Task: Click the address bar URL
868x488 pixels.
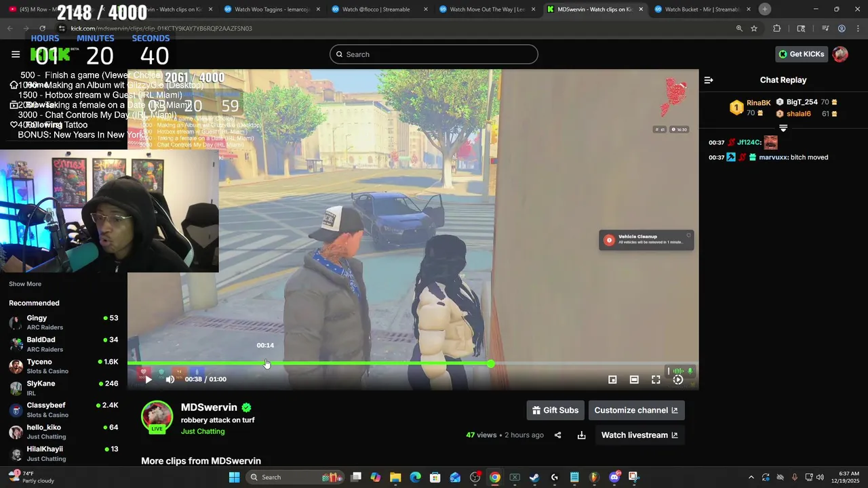Action: [x=161, y=28]
